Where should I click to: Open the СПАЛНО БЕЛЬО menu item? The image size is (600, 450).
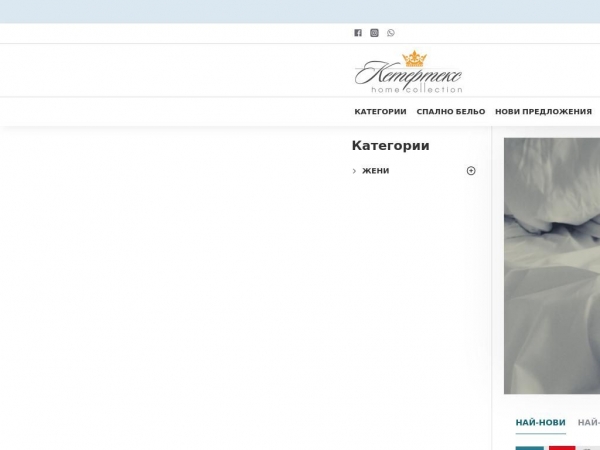pos(451,112)
